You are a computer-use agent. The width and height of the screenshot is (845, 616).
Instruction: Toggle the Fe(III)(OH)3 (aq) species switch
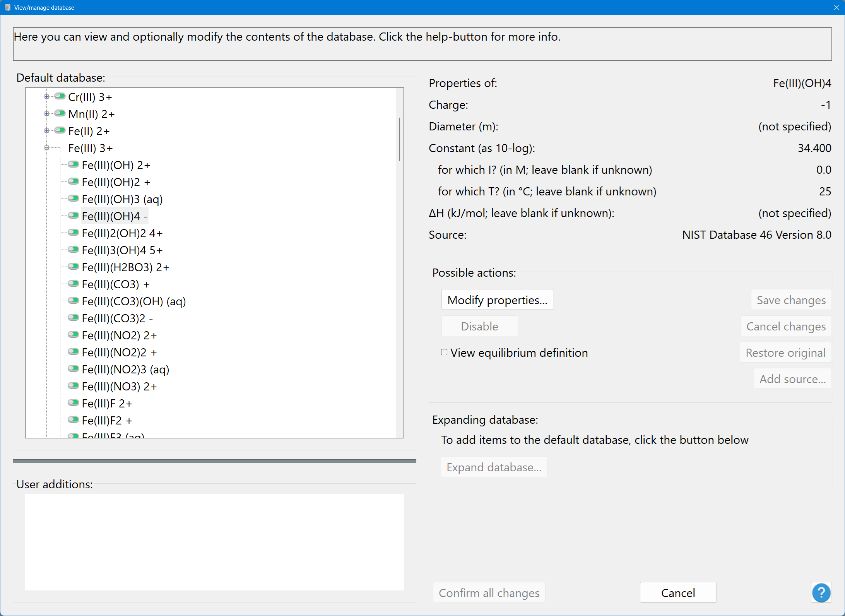click(73, 198)
